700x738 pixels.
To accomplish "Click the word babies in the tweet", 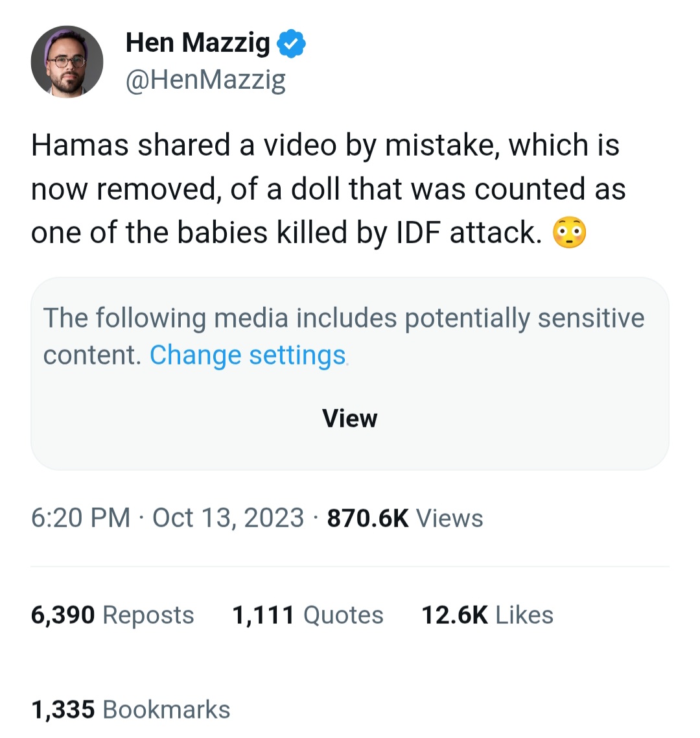I will [x=222, y=233].
